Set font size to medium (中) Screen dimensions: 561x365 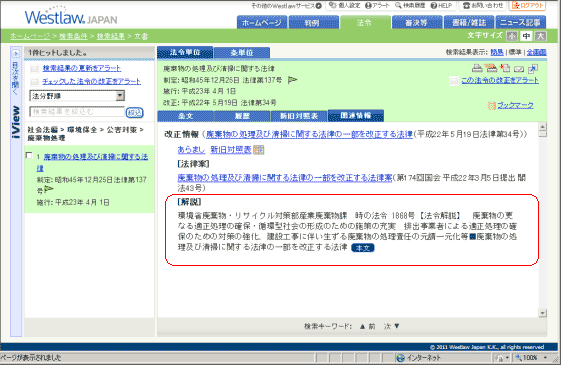coord(526,36)
